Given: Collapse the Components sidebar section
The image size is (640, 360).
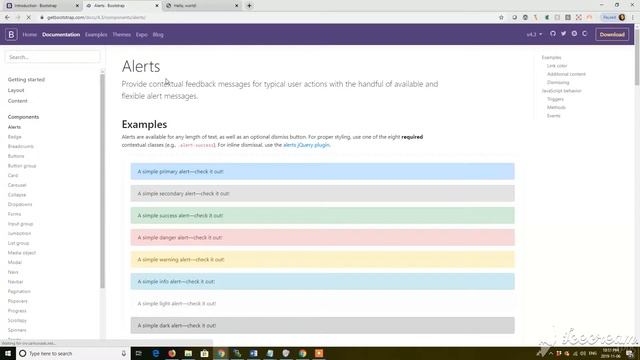Looking at the screenshot, I should [x=23, y=117].
